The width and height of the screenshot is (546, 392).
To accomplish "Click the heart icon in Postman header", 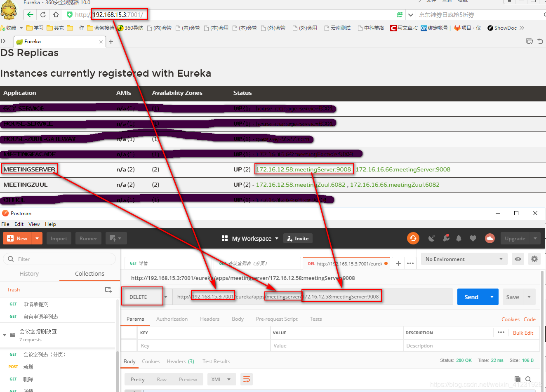I will pyautogui.click(x=473, y=238).
